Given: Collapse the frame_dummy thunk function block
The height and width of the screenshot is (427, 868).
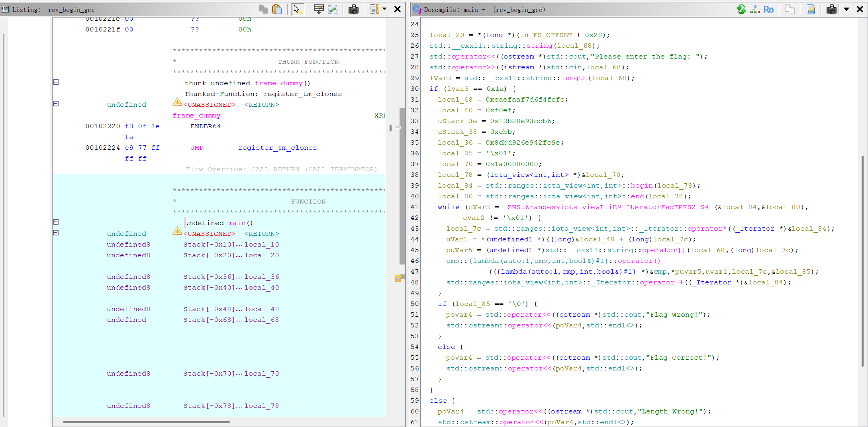Looking at the screenshot, I should 56,82.
